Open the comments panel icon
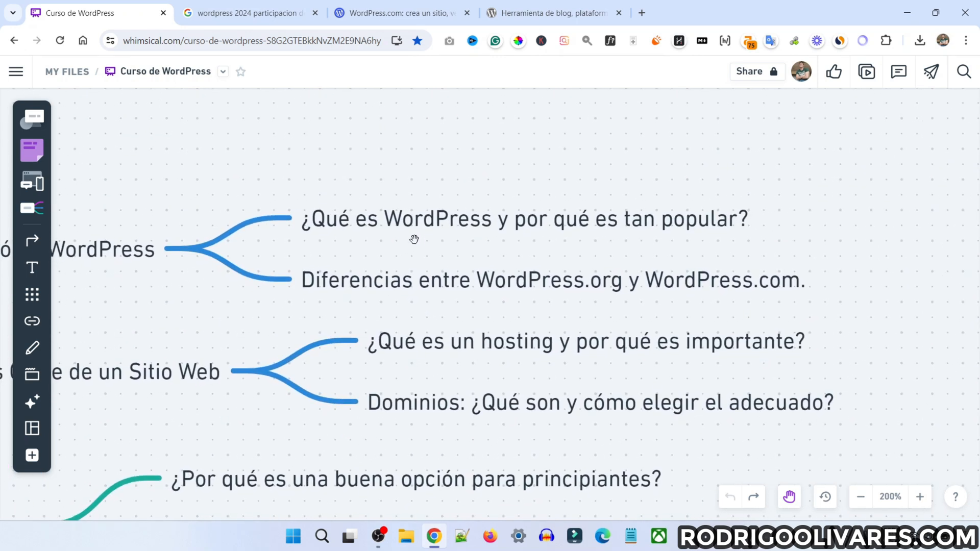Viewport: 980px width, 551px height. 898,71
